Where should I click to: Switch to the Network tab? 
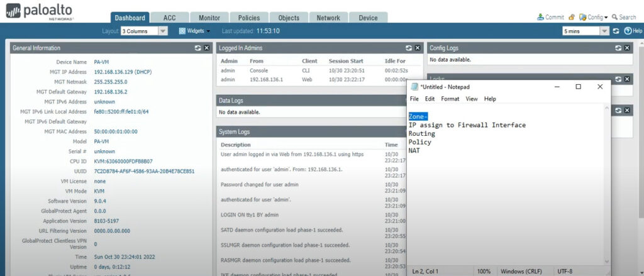pos(328,18)
